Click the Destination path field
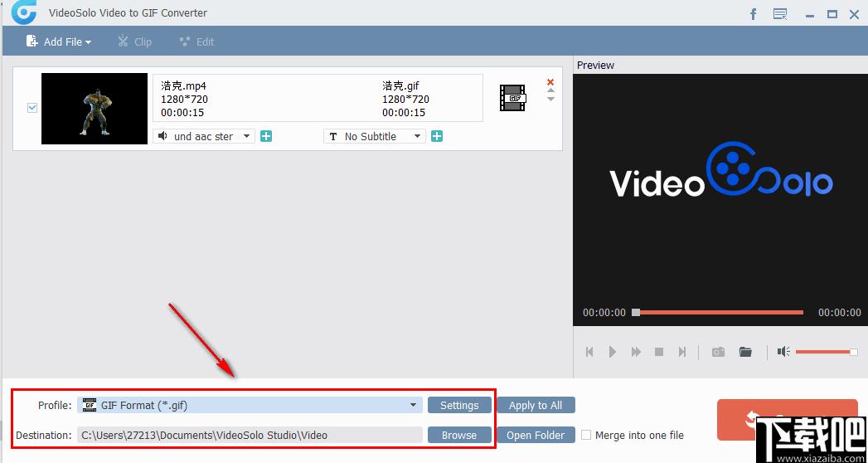 coord(250,436)
